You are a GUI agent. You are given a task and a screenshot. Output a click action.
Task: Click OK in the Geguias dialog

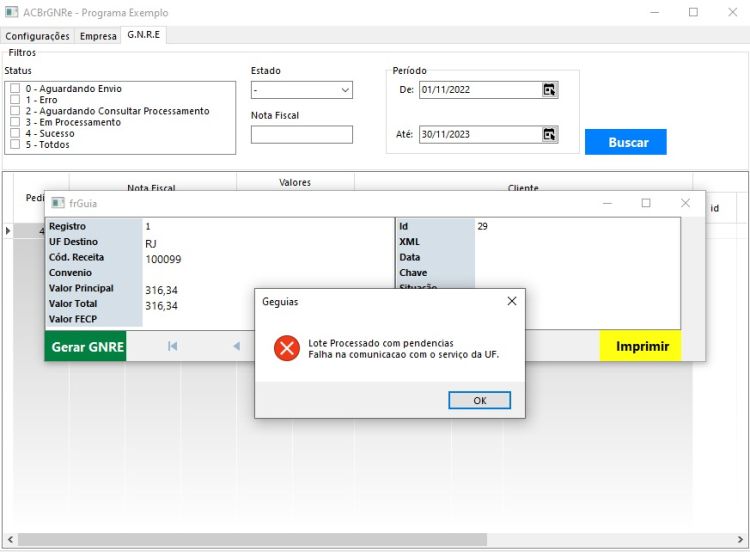coord(479,400)
